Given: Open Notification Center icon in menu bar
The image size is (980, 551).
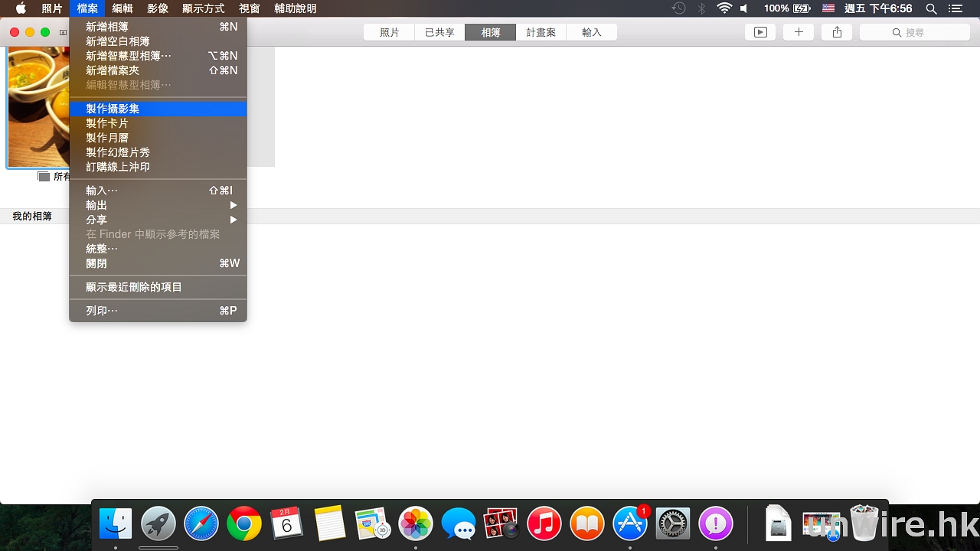Looking at the screenshot, I should pos(955,8).
